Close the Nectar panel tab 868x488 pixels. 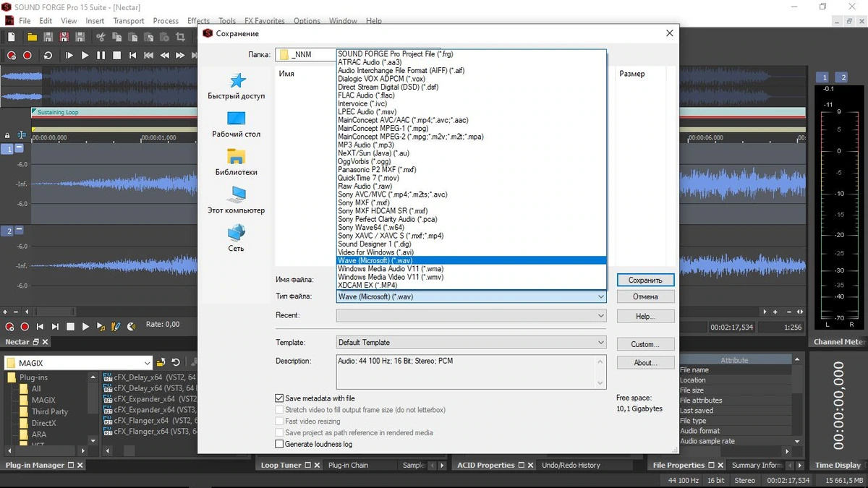45,342
